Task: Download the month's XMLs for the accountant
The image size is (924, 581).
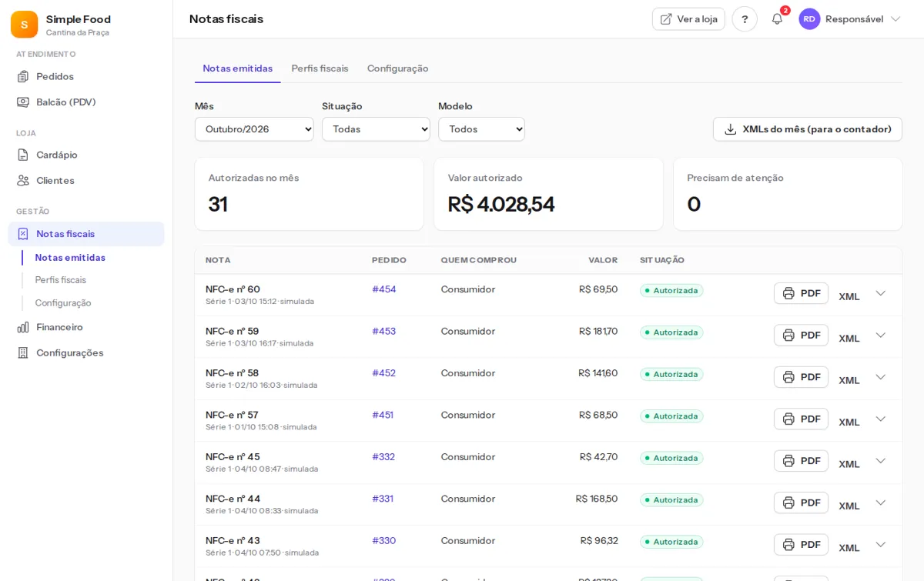Action: [x=808, y=129]
